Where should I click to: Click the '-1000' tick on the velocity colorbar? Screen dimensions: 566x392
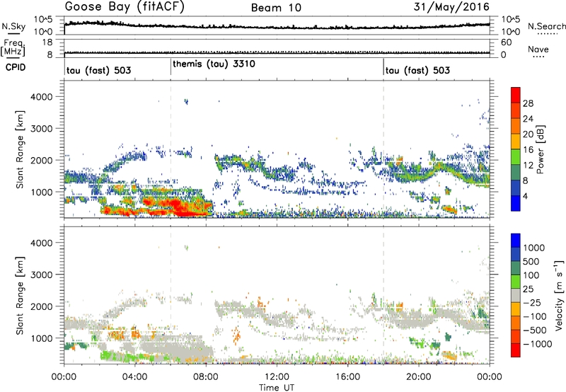(537, 344)
